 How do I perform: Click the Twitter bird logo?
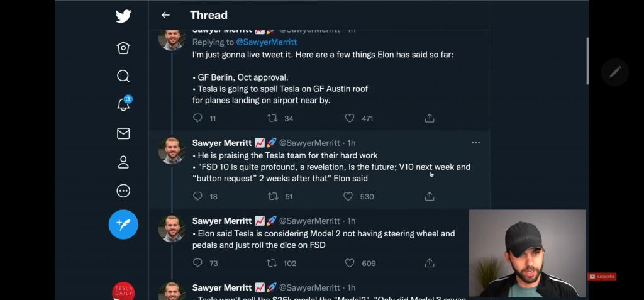click(123, 16)
